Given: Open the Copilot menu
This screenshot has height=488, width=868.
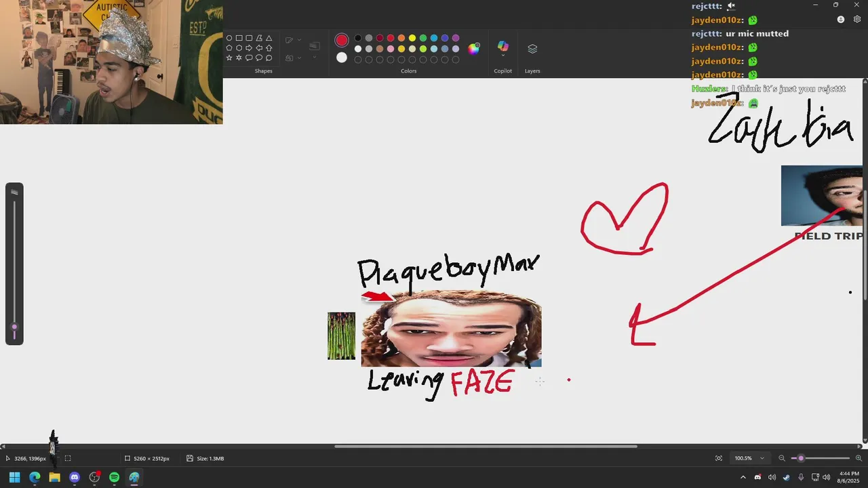Looking at the screenshot, I should tap(502, 49).
